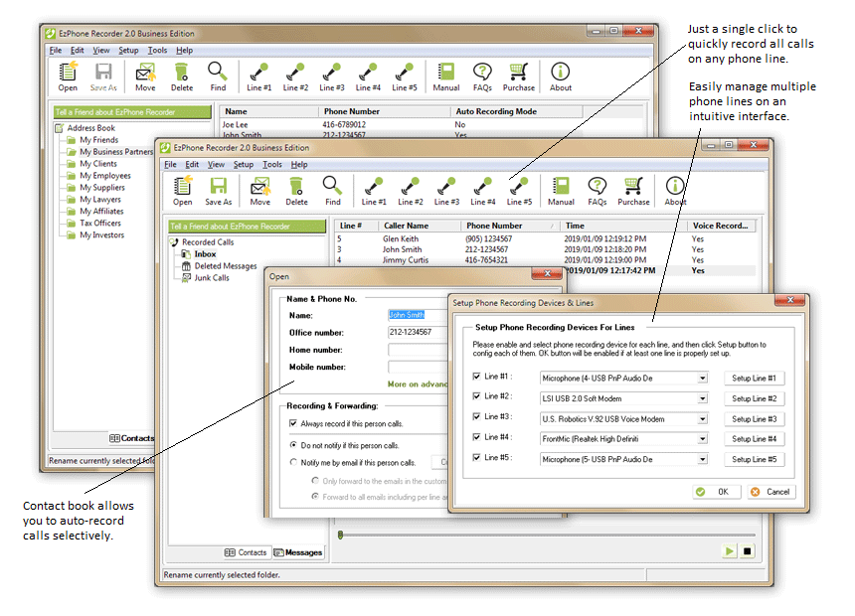Open Line #3 U.S. Robotics dropdown
Image resolution: width=855 pixels, height=616 pixels.
(x=703, y=418)
